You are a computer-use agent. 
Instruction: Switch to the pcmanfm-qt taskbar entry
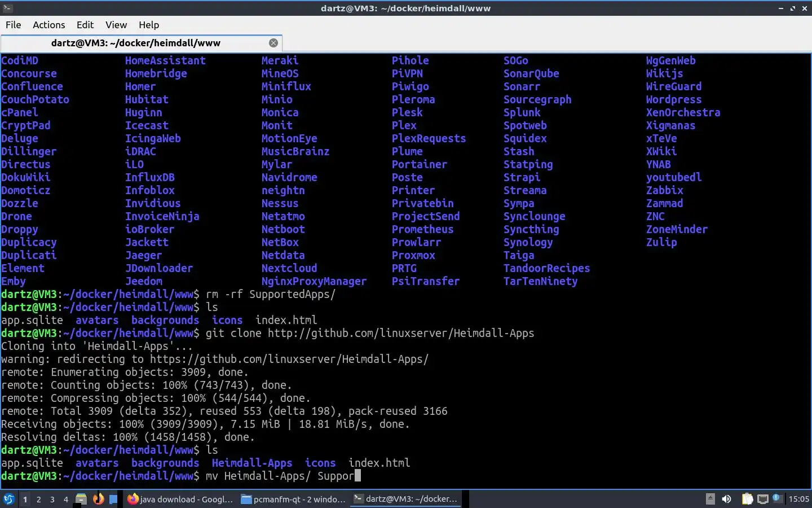293,499
